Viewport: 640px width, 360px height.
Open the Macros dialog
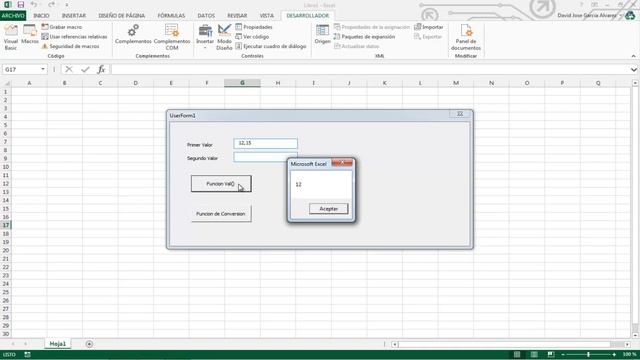click(30, 34)
